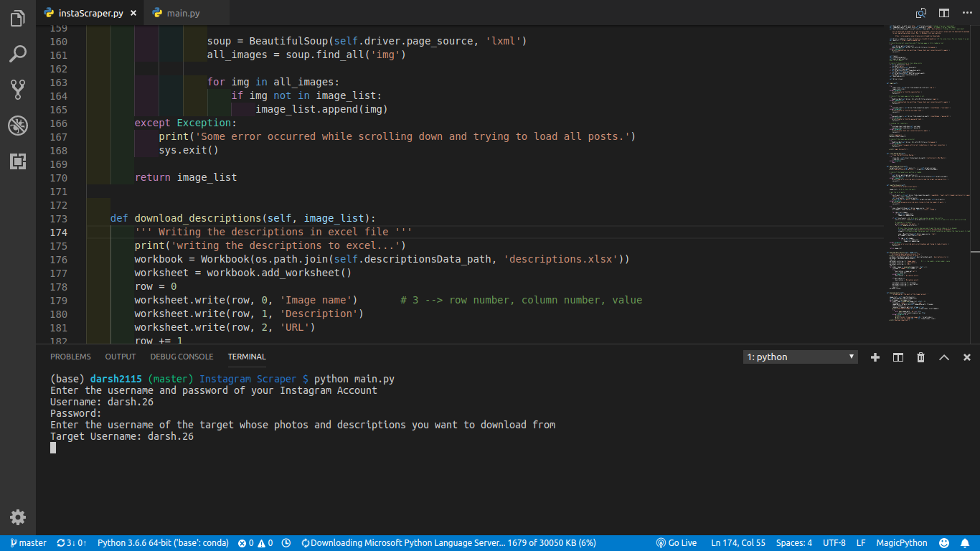980x551 pixels.
Task: Click the Language Server download progress
Action: pos(448,543)
